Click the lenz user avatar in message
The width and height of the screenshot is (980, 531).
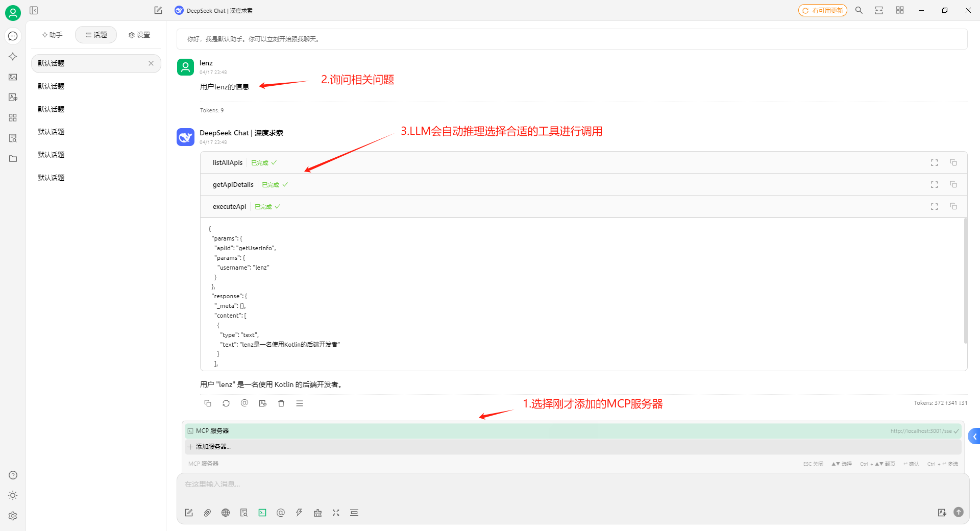(x=185, y=67)
